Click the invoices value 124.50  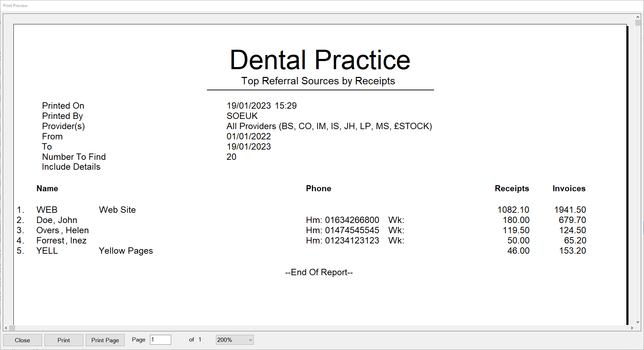tap(572, 230)
